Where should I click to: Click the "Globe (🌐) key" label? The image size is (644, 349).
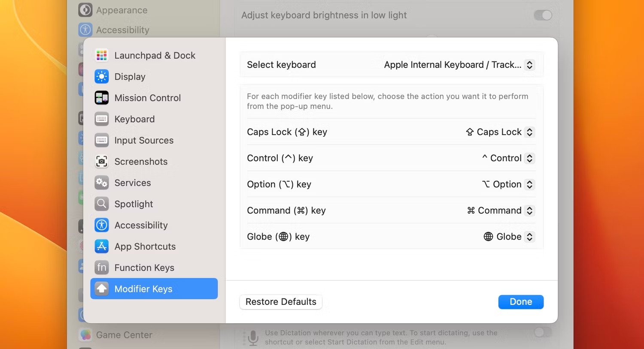tap(278, 237)
